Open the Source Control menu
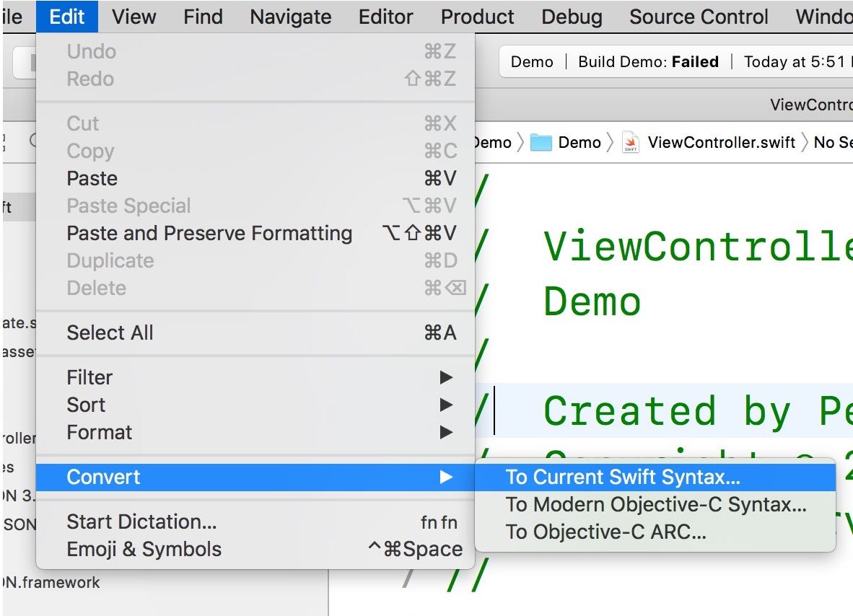The width and height of the screenshot is (853, 616). tap(699, 17)
